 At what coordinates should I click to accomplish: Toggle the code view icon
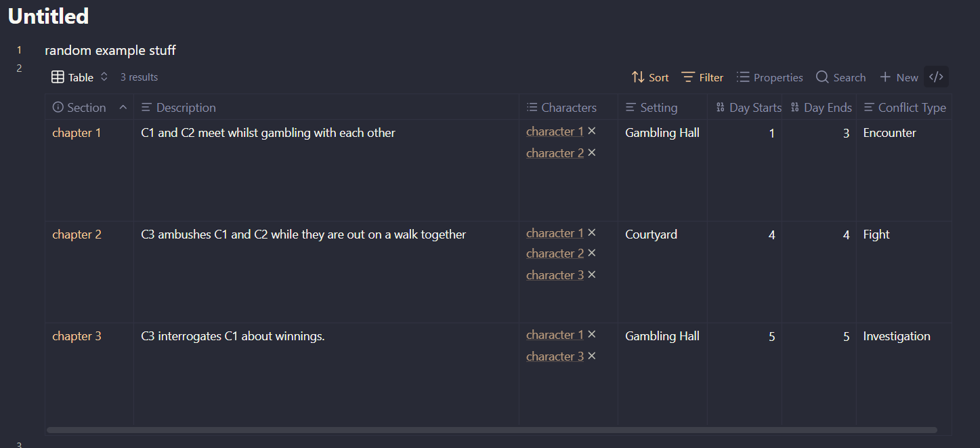click(936, 77)
